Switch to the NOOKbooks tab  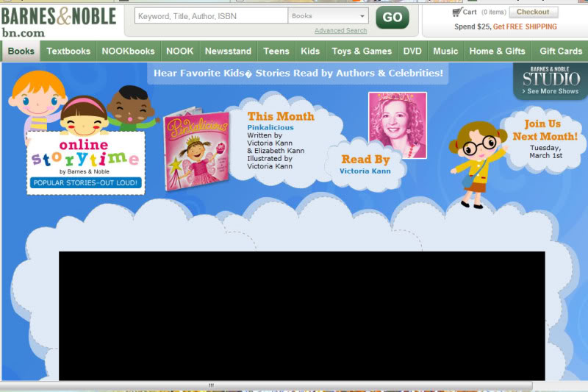128,51
